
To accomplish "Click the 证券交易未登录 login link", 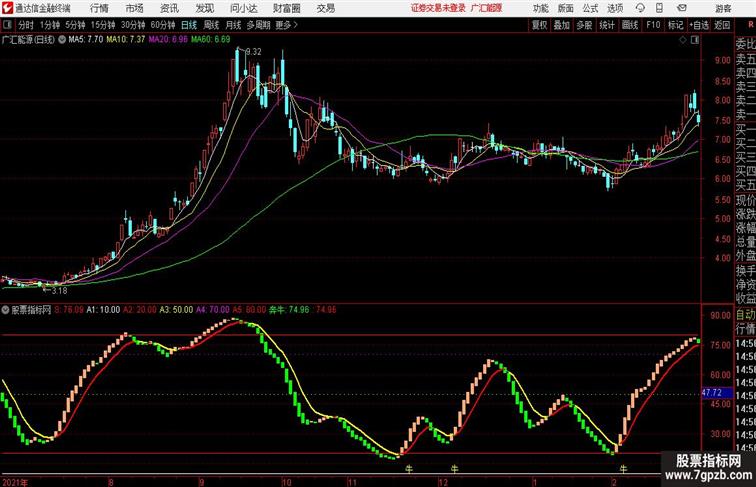I will click(438, 8).
